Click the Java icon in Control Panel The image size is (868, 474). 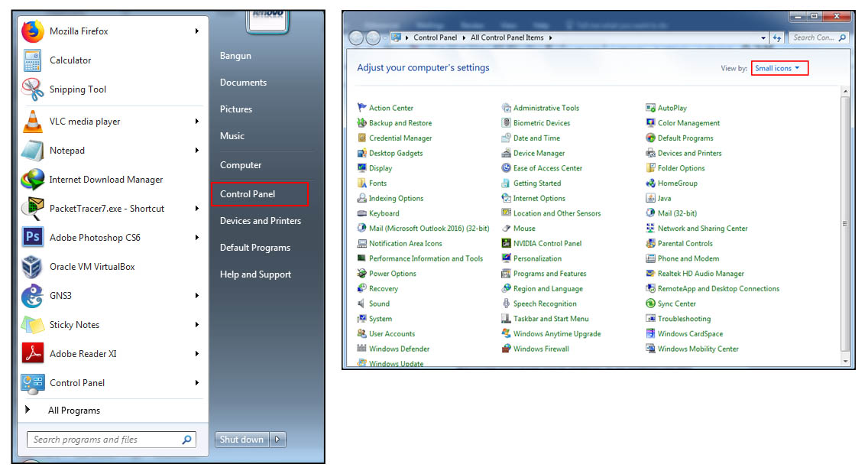[650, 198]
